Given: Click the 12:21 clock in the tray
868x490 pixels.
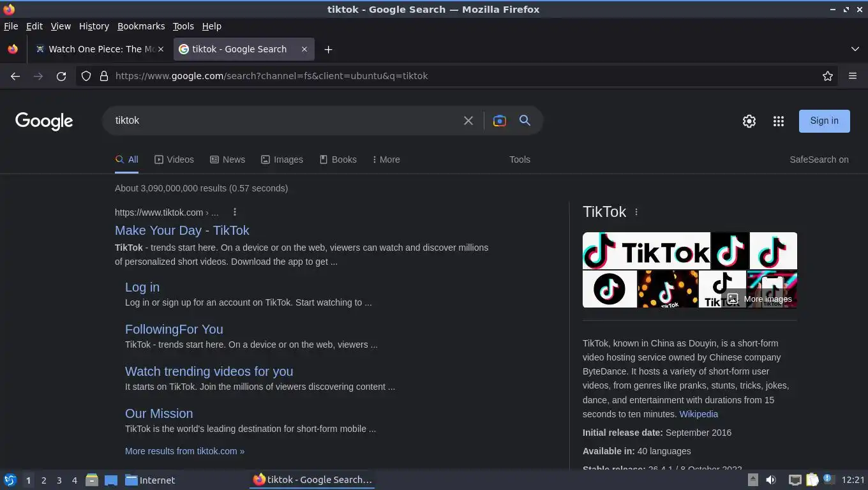Looking at the screenshot, I should pos(853,480).
